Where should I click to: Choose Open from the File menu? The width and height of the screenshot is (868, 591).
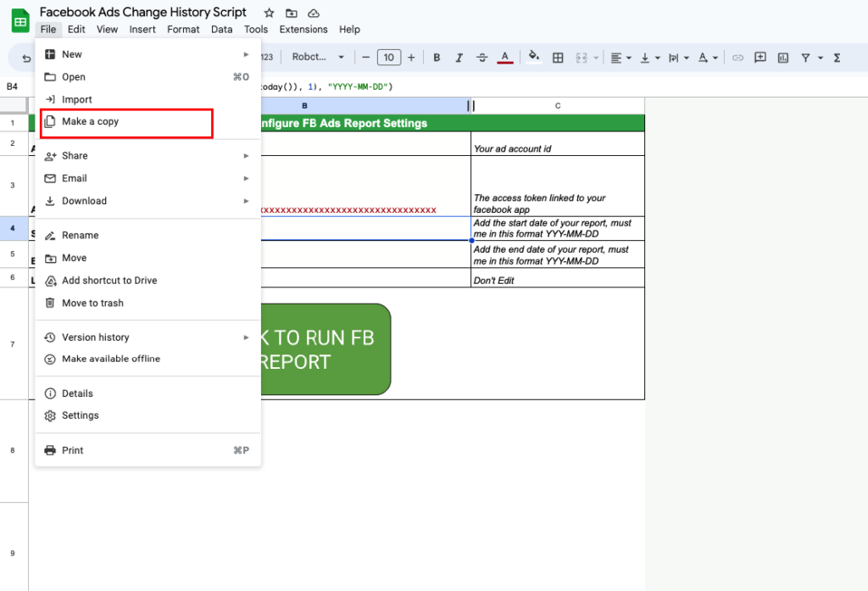(x=147, y=77)
